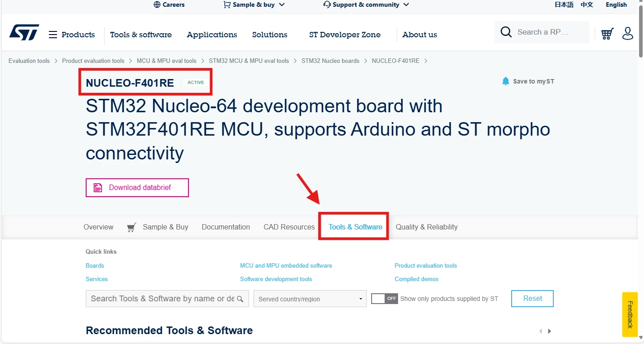Click the databrief document icon
This screenshot has height=344, width=644.
point(97,188)
